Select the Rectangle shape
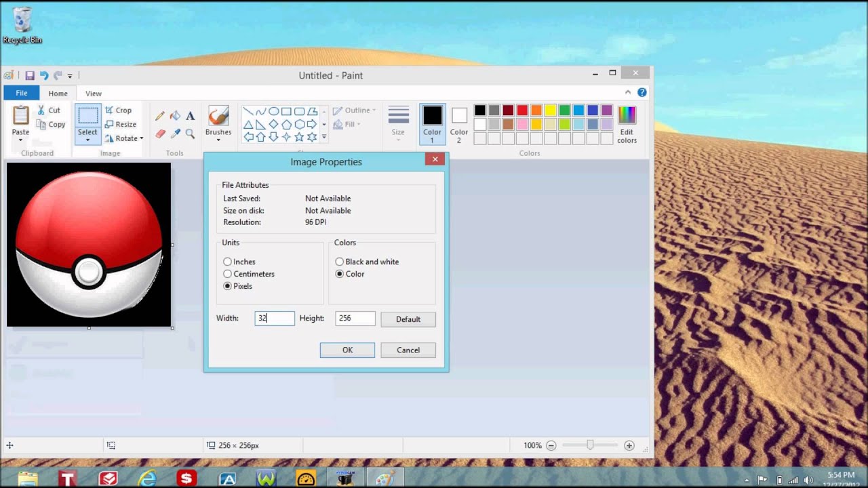This screenshot has height=488, width=868. point(286,111)
